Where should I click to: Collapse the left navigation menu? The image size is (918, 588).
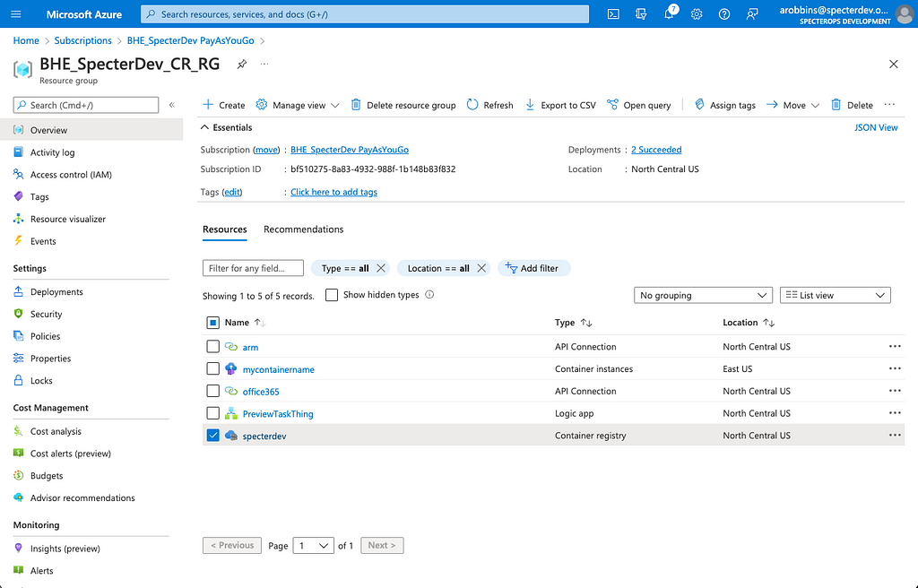click(172, 105)
